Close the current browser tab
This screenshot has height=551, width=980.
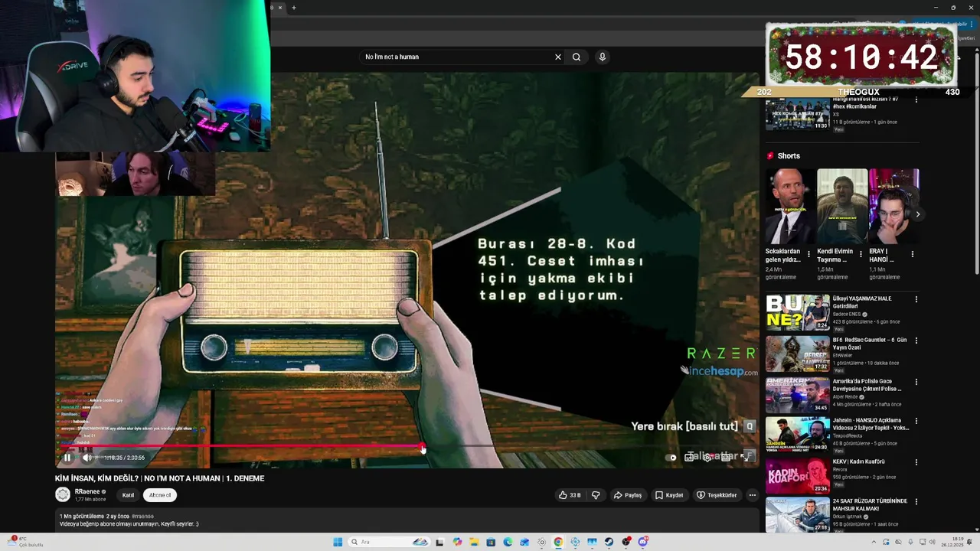(279, 8)
